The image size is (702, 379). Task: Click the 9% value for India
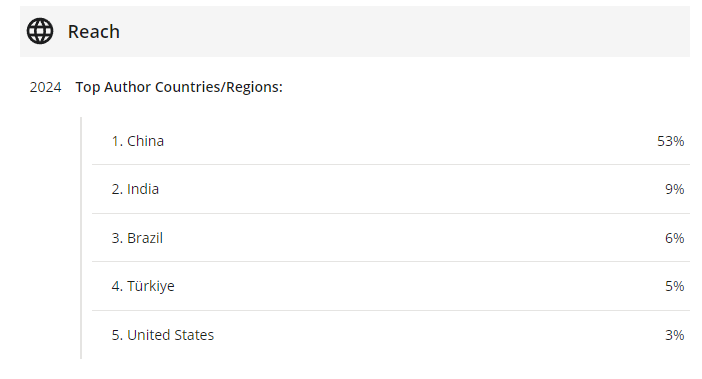(674, 189)
